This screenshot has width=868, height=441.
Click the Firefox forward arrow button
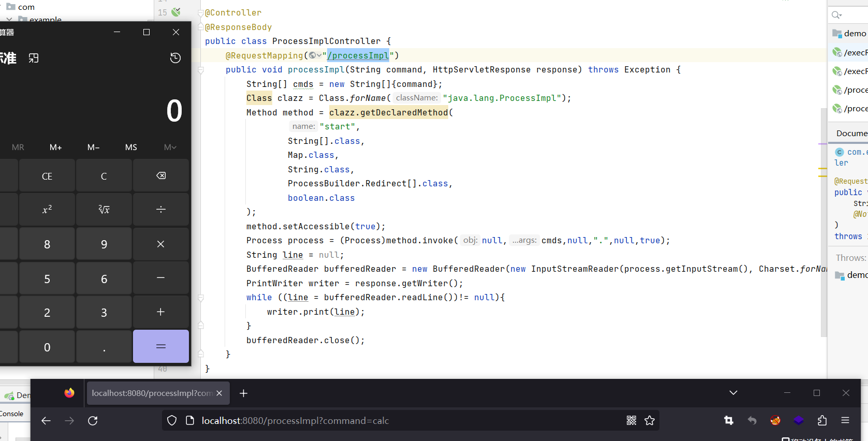[69, 421]
